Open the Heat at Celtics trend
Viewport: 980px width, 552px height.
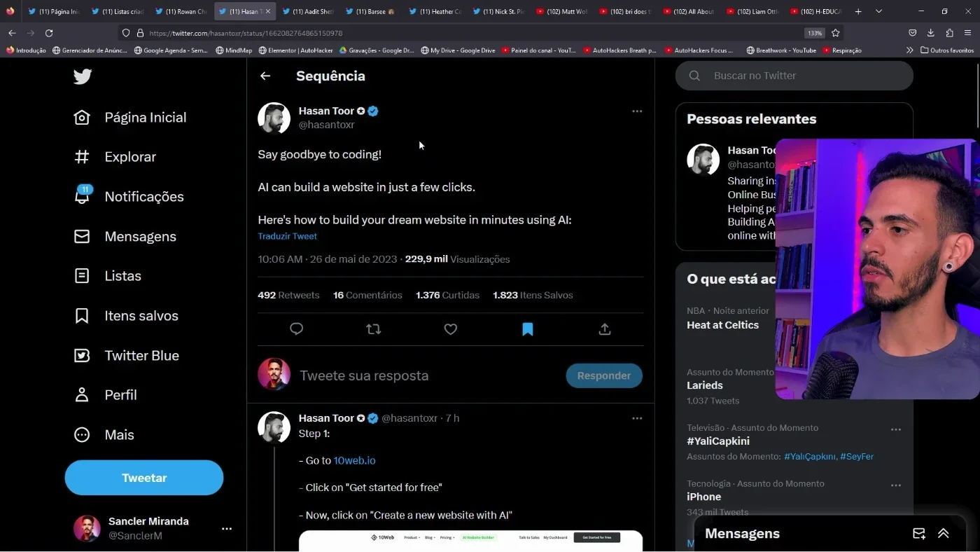[723, 325]
